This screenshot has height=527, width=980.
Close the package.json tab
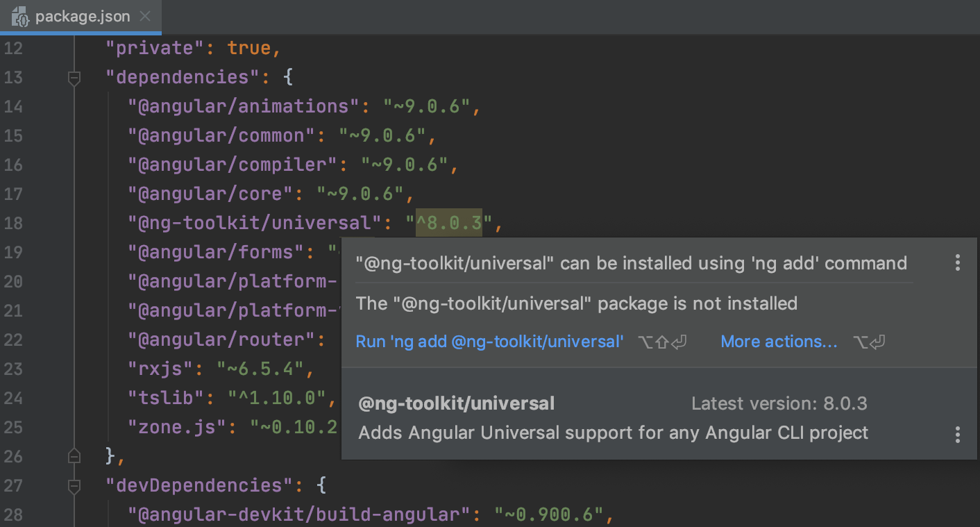tap(145, 17)
